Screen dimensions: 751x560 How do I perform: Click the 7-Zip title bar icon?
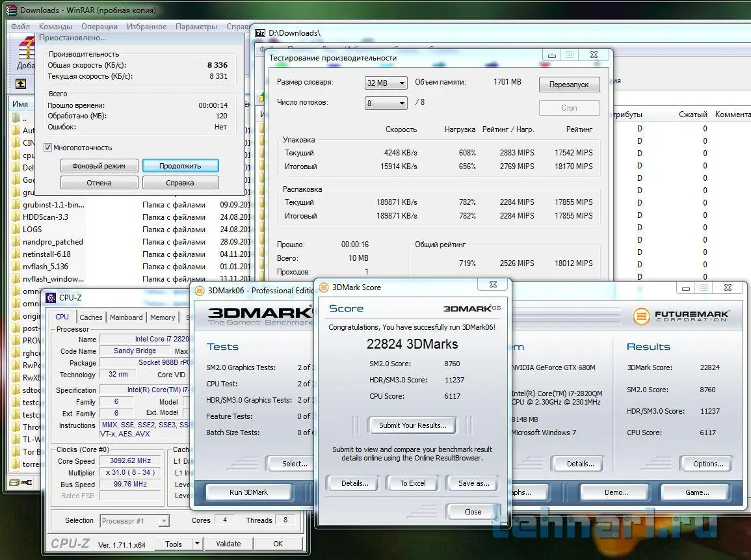[x=260, y=33]
